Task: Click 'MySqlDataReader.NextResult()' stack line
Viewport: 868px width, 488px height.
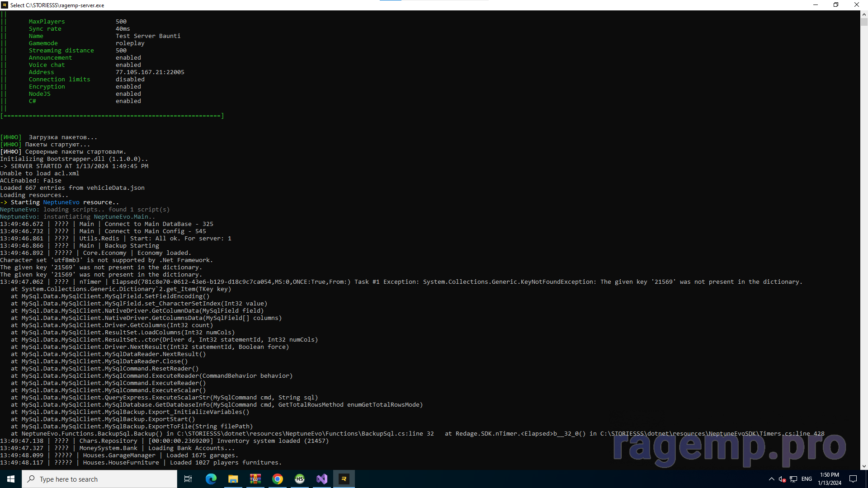Action: pyautogui.click(x=108, y=354)
